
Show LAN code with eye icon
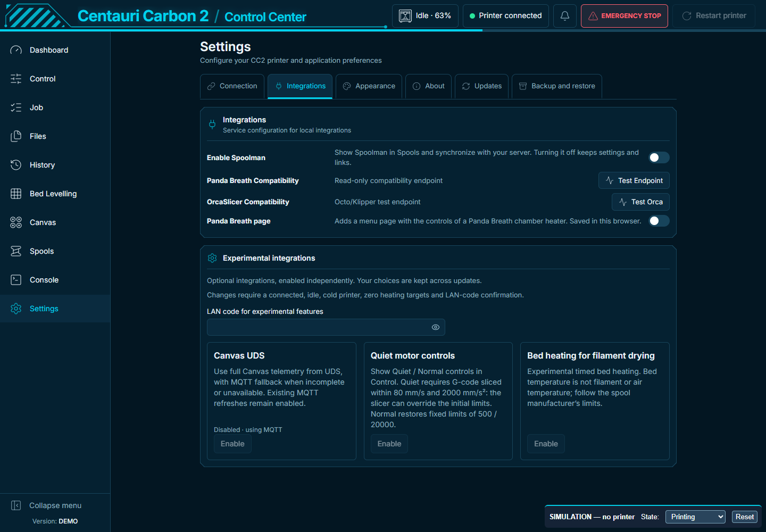(x=436, y=327)
